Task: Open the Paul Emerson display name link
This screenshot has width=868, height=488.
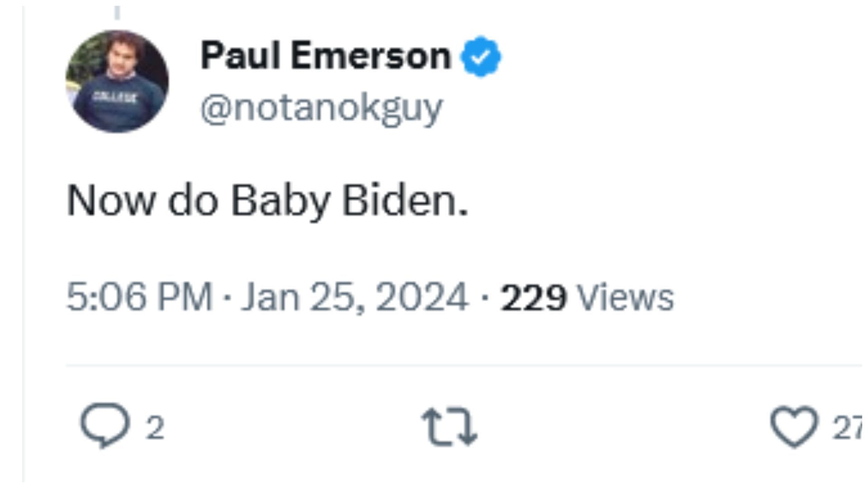Action: click(x=325, y=56)
